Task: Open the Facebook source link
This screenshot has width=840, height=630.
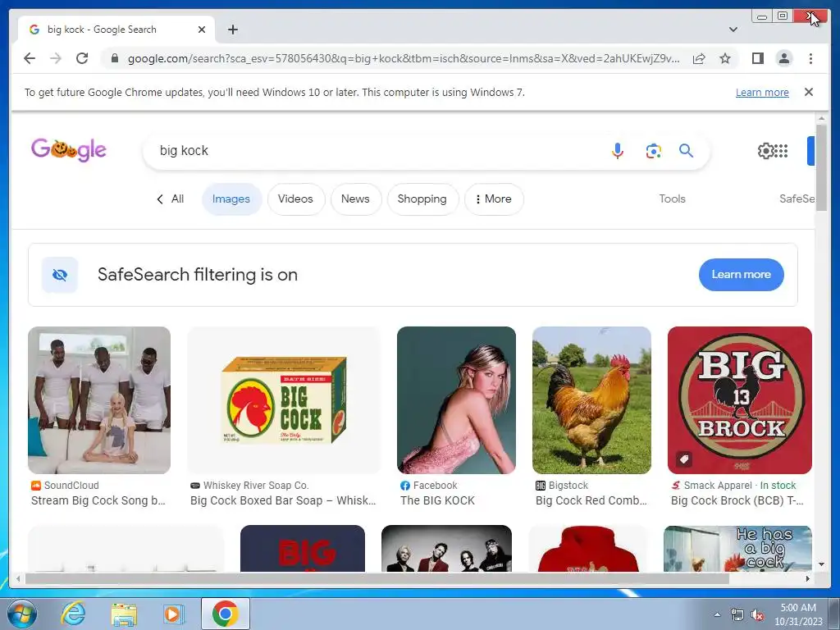Action: coord(428,486)
